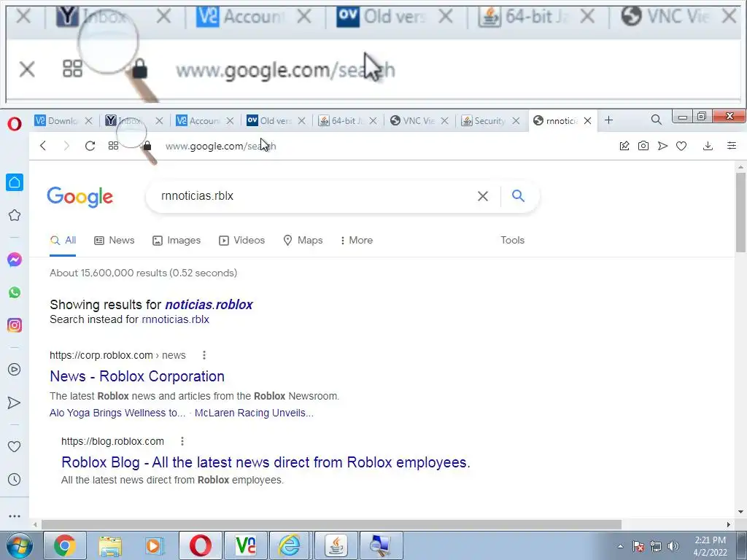Viewport: 747px width, 560px height.
Task: Open McLaren Racing Unveils sublink
Action: click(254, 413)
